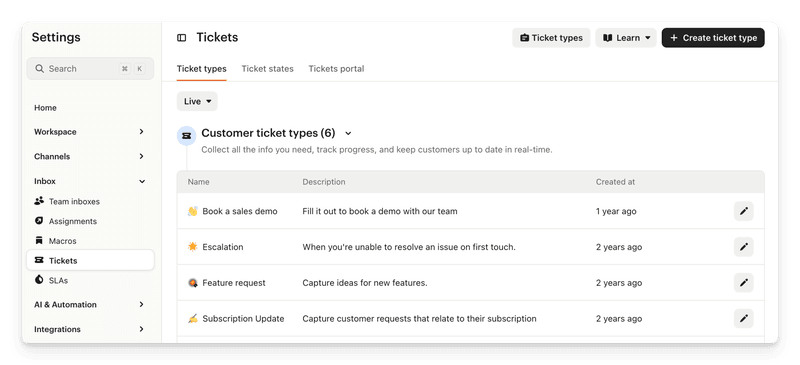Click the Team inboxes people icon
800x365 pixels.
(x=39, y=201)
